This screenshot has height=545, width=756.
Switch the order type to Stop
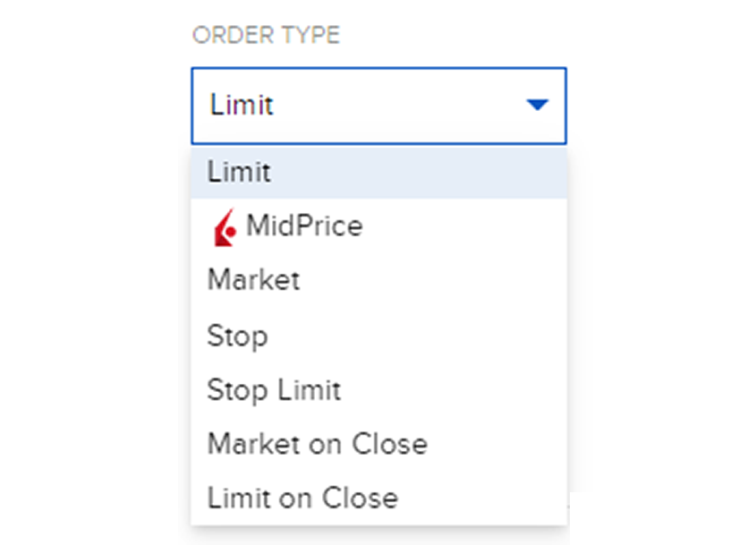point(237,336)
